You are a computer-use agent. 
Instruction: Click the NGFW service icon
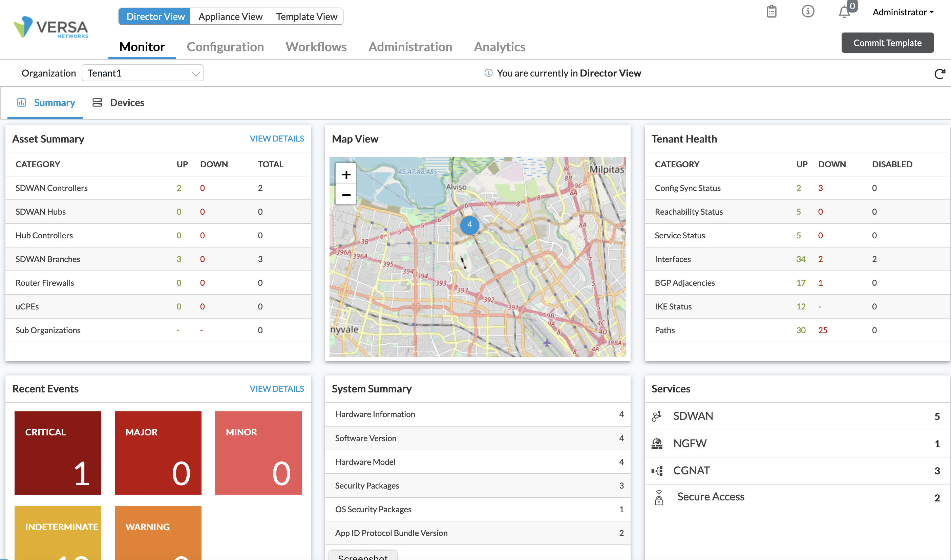pyautogui.click(x=657, y=444)
